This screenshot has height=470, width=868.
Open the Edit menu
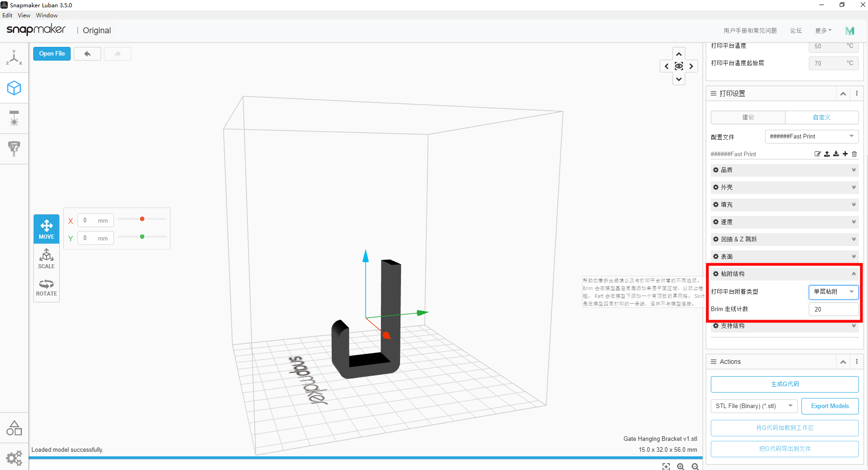[7, 15]
